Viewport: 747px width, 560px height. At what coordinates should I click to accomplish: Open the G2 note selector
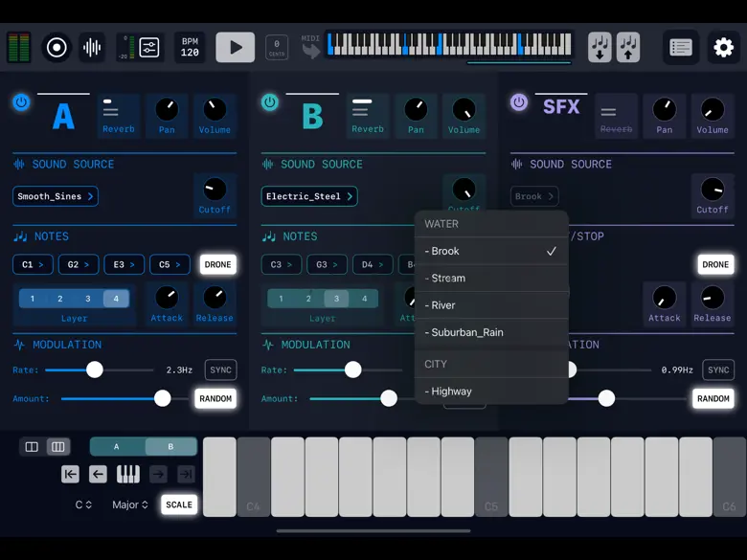coord(79,264)
